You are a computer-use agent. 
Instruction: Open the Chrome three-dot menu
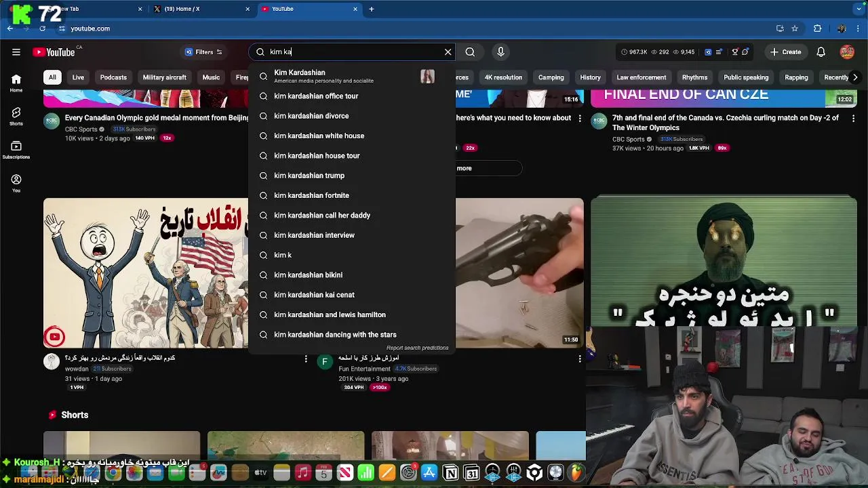click(859, 28)
